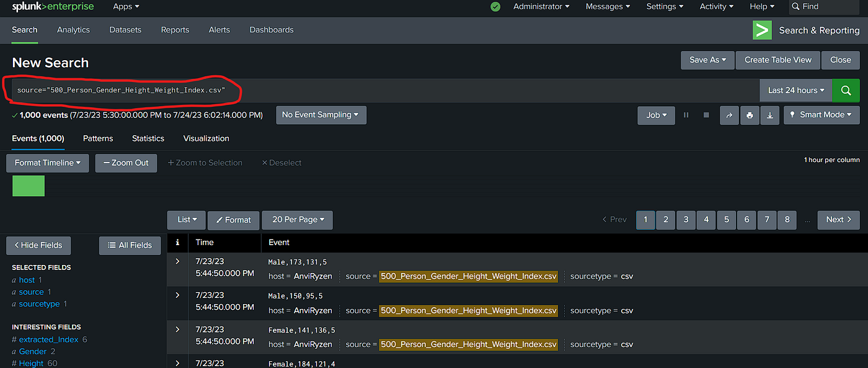Open the Format Timeline dropdown
The width and height of the screenshot is (868, 368).
[48, 163]
